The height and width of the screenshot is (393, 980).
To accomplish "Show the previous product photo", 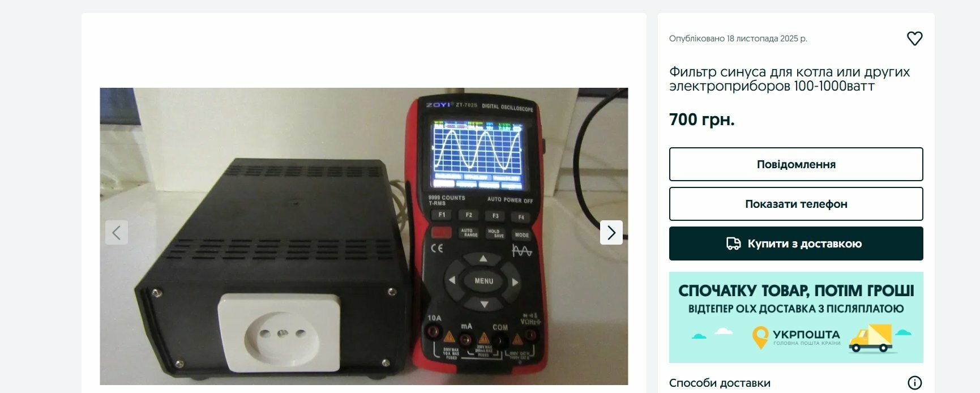I will (x=117, y=232).
